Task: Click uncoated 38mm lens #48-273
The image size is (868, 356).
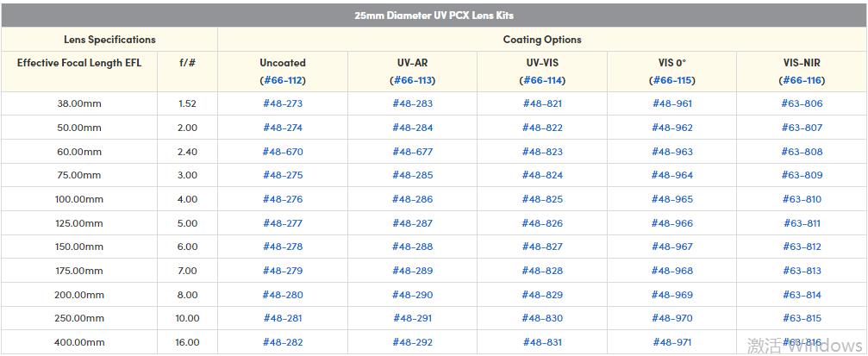Action: tap(283, 103)
